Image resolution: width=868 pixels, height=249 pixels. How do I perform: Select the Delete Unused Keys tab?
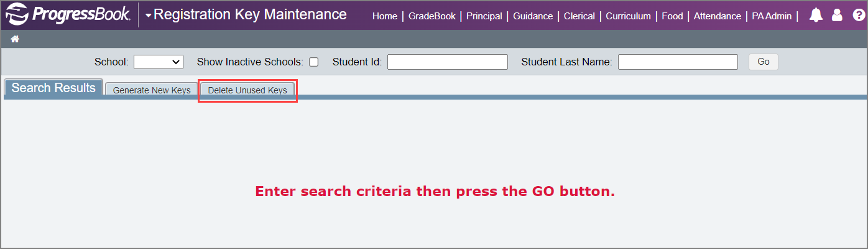247,90
